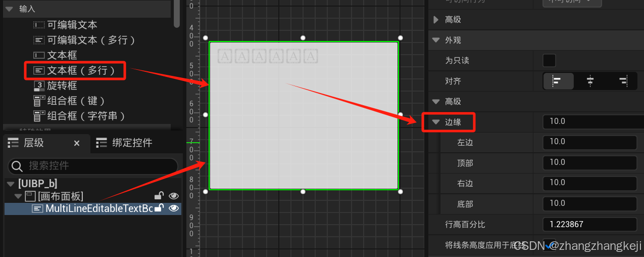Image resolution: width=644 pixels, height=257 pixels.
Task: Select 可编辑文本 widget in palette
Action: [72, 25]
